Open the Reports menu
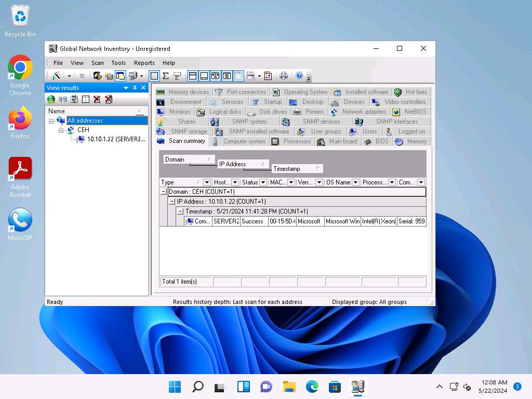This screenshot has height=399, width=532. [x=144, y=63]
